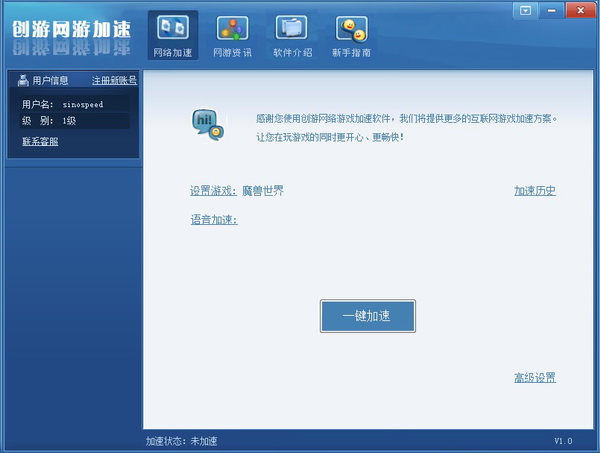This screenshot has width=600, height=453.
Task: Click the 注册新账号 link
Action: tap(114, 80)
